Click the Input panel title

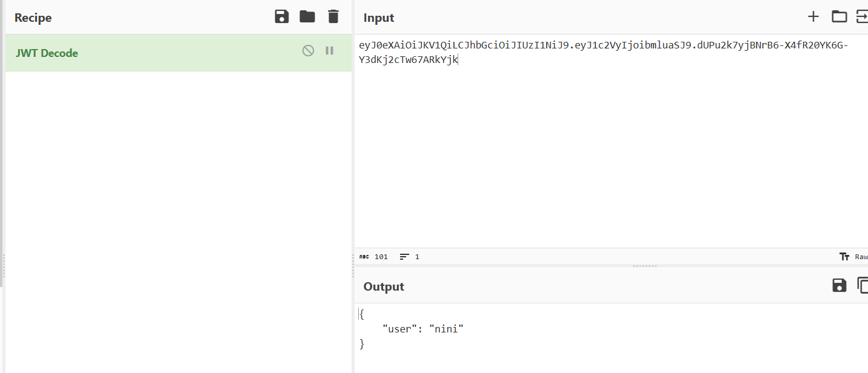(x=379, y=18)
